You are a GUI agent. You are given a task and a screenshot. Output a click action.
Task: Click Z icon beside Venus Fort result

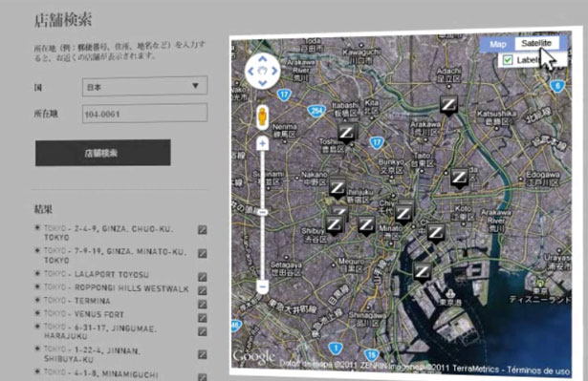coord(202,318)
